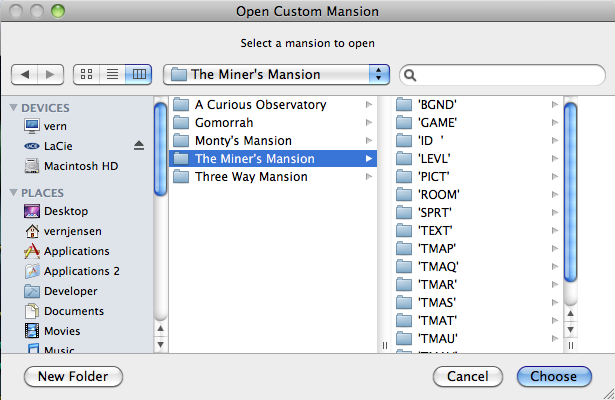
Task: Select Macintosh HD in sidebar
Action: [81, 166]
